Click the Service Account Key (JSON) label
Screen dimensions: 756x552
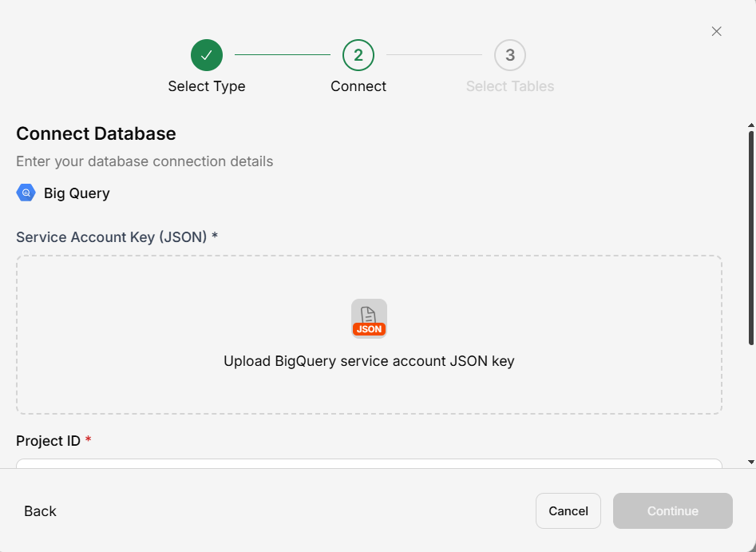(x=117, y=237)
